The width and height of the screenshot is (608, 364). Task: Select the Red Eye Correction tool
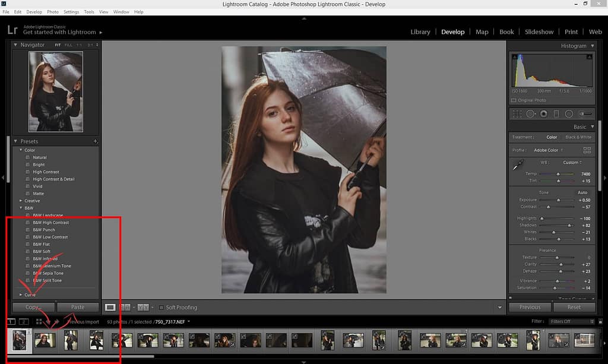point(544,114)
